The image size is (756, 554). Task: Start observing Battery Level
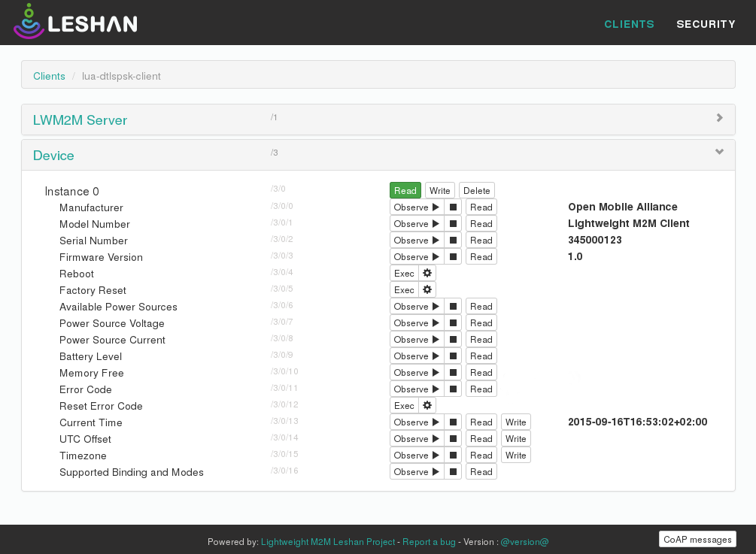(x=417, y=356)
